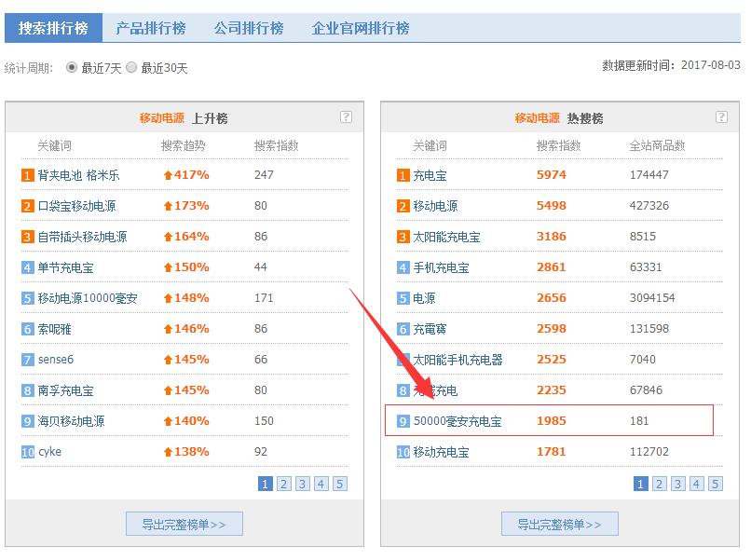Click the 导出完整榜单 button under 上升榜
The height and width of the screenshot is (560, 751).
click(184, 523)
